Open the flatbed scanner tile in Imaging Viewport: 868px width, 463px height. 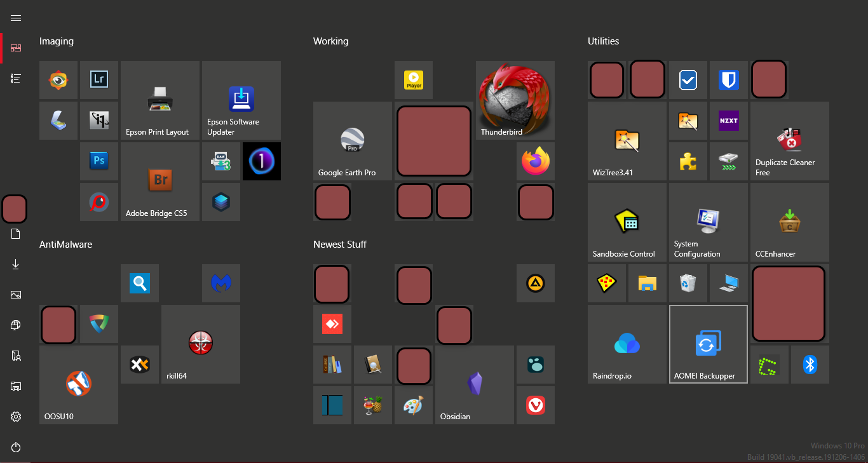pyautogui.click(x=58, y=121)
